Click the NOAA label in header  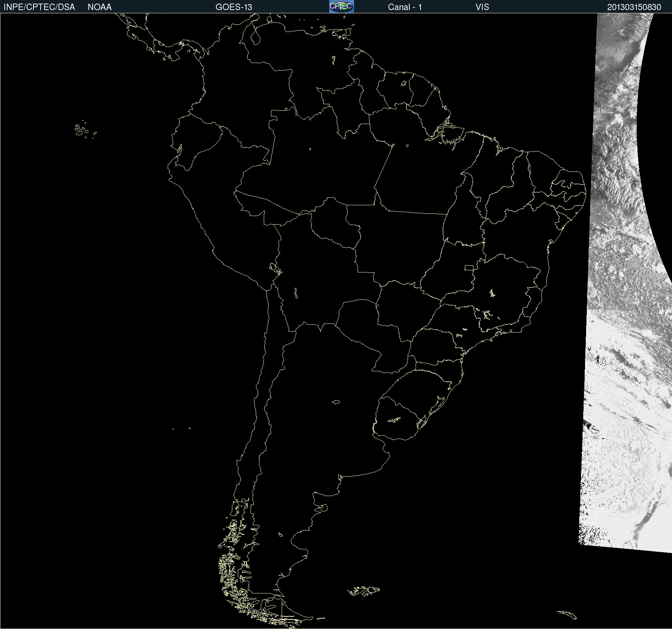pyautogui.click(x=100, y=7)
